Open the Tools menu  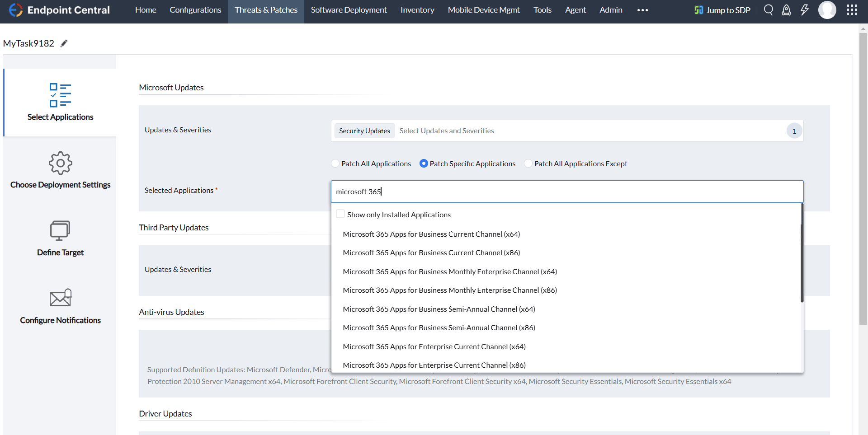pos(542,10)
